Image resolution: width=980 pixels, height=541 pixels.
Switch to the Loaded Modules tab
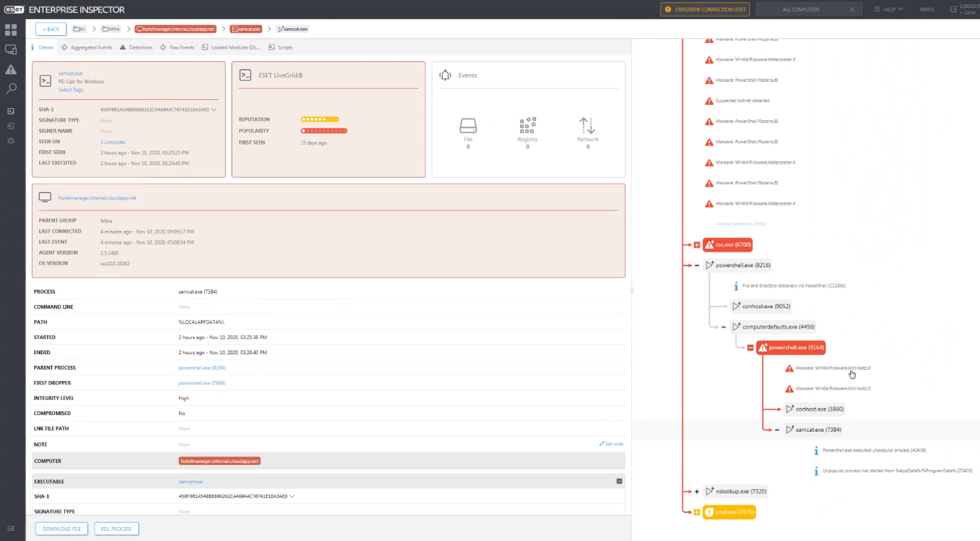click(x=231, y=47)
